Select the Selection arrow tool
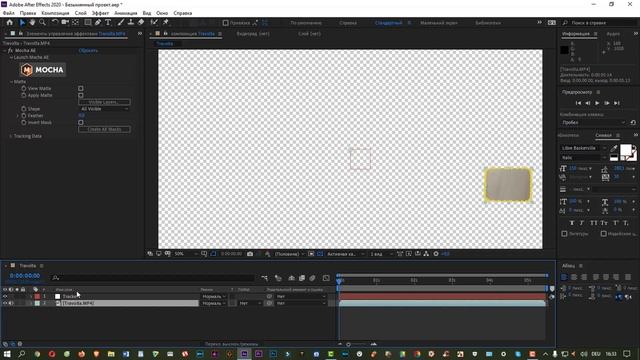 (x=22, y=22)
